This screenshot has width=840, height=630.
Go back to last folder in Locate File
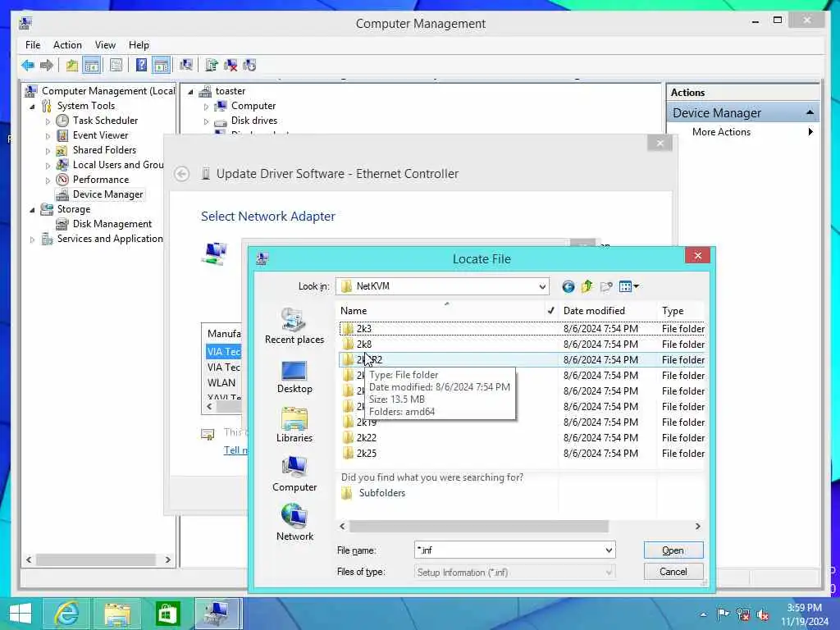[568, 286]
